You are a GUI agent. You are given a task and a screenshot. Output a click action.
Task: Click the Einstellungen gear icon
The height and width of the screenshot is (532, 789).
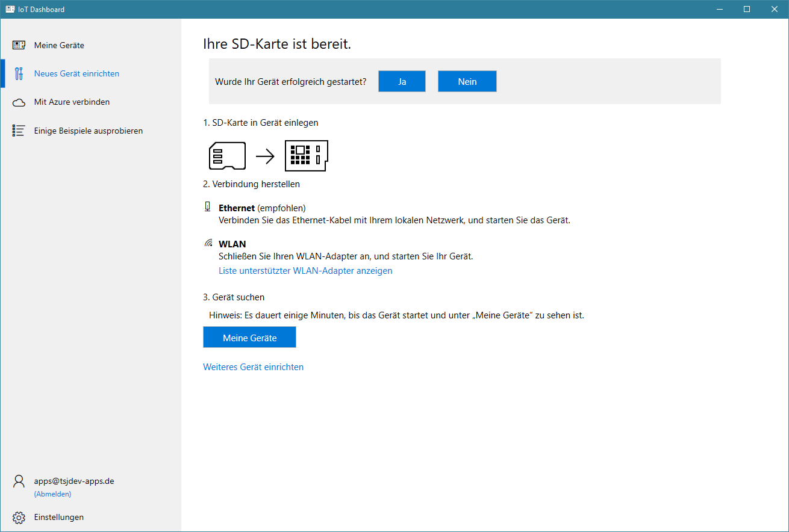click(19, 518)
